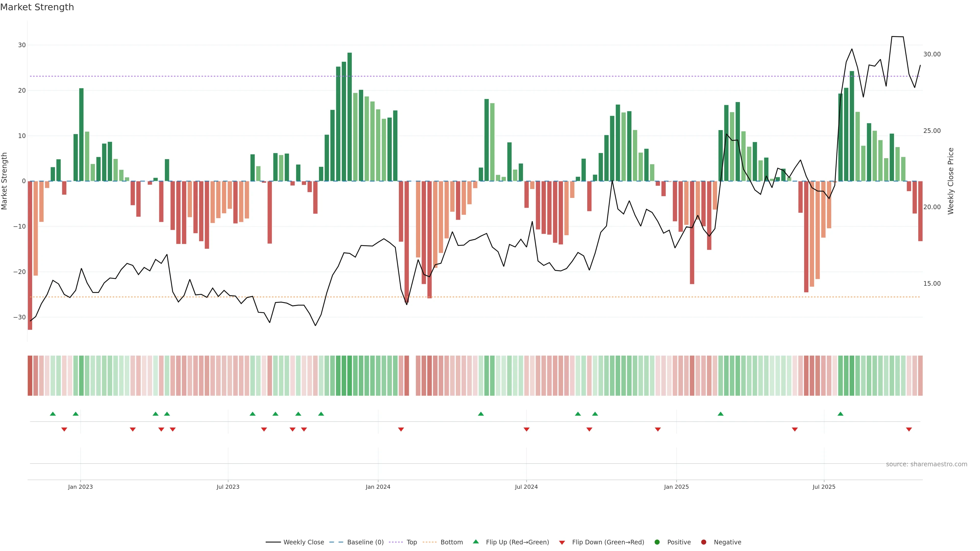Screen dimensions: 980x551
Task: Click the first green flip-up triangle marker
Action: [53, 414]
